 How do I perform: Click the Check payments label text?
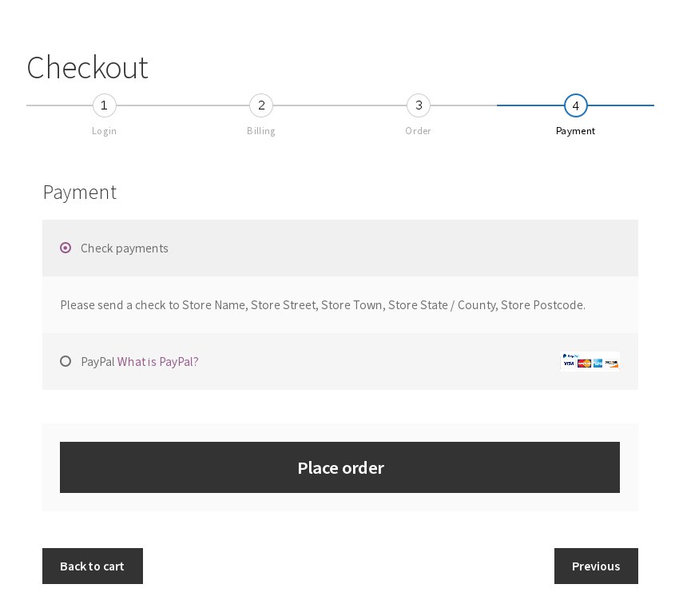(x=125, y=248)
